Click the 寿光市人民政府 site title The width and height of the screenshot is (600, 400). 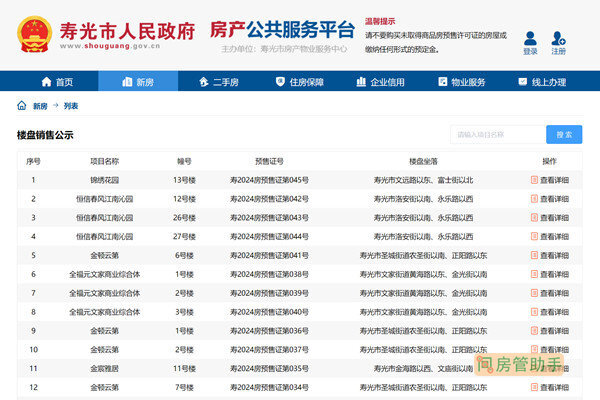coord(127,31)
